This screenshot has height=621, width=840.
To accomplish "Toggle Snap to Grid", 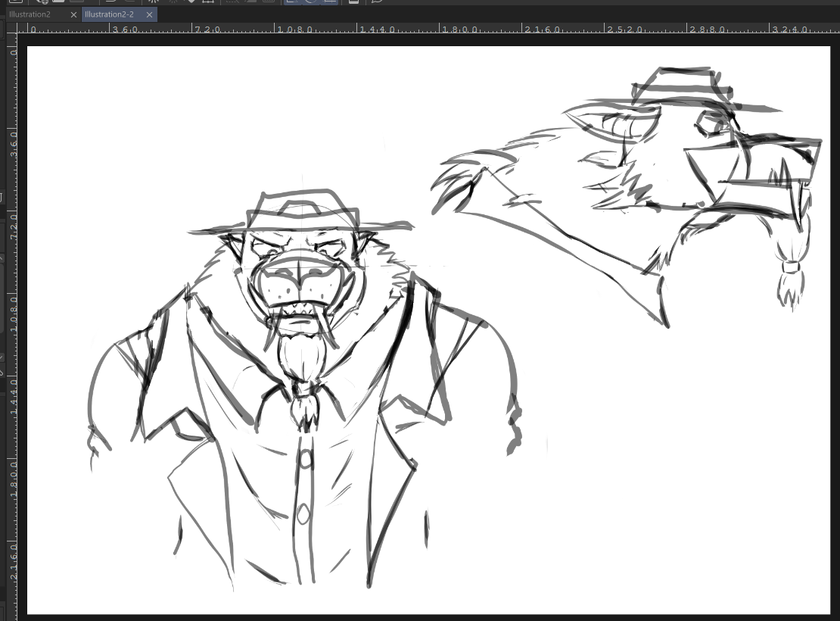I will click(329, 2).
